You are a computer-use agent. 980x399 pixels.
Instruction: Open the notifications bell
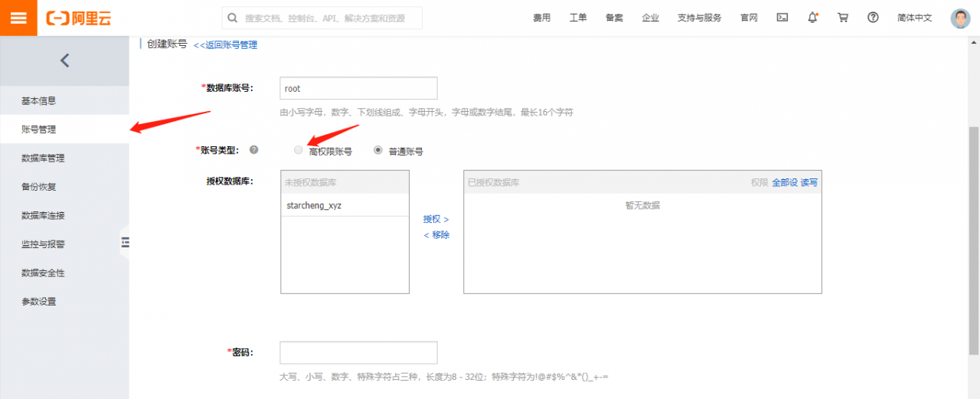point(812,18)
